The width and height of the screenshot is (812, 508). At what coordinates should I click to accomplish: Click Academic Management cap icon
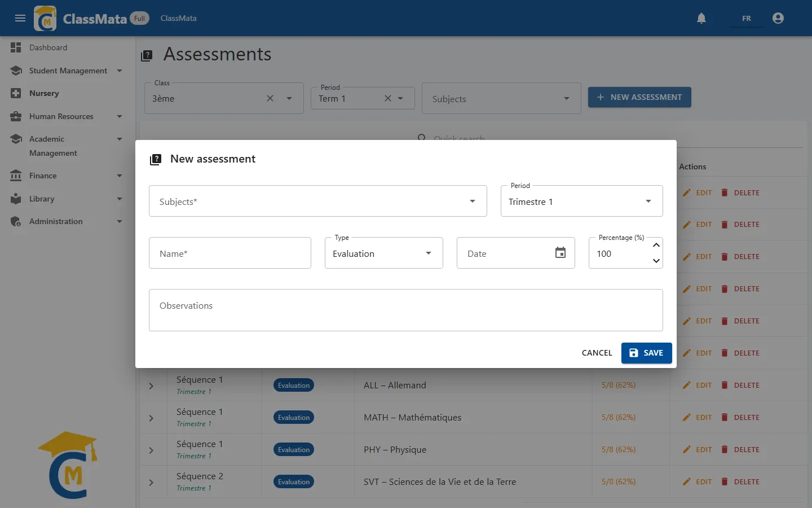tap(16, 139)
